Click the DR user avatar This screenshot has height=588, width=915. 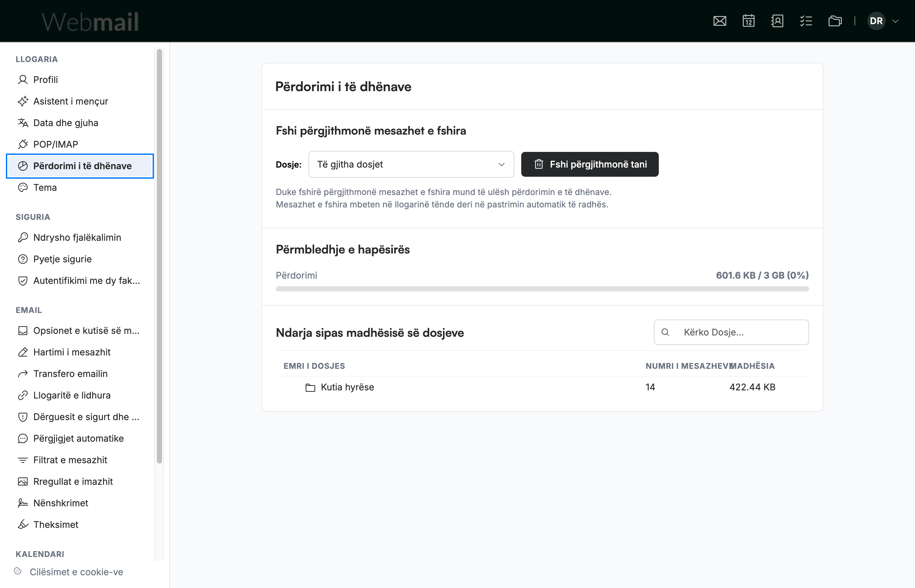pos(876,21)
